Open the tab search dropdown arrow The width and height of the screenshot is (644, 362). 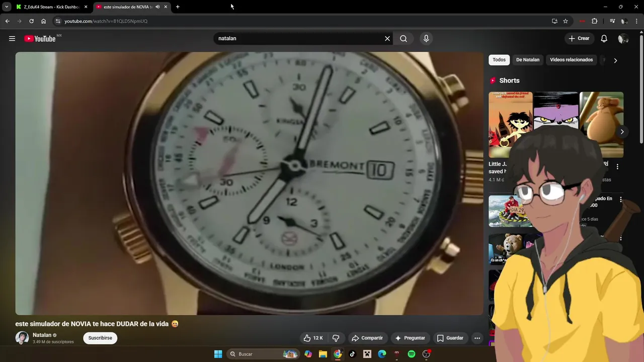[7, 7]
